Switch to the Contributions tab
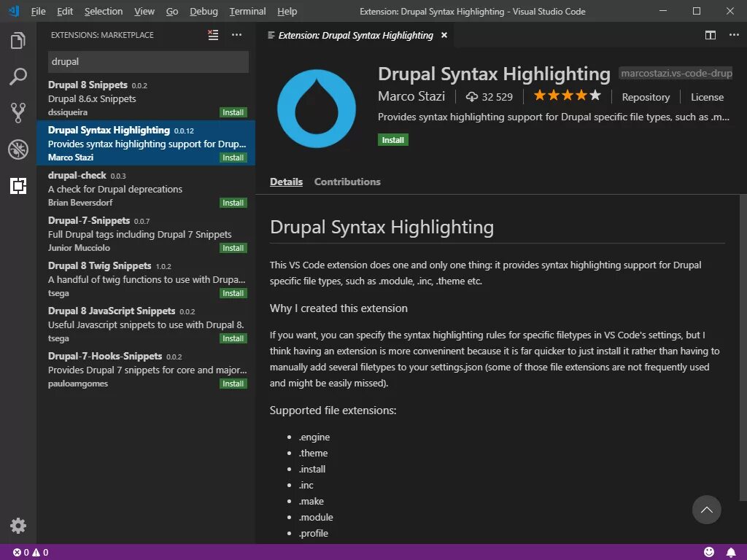The width and height of the screenshot is (747, 560). (x=347, y=182)
